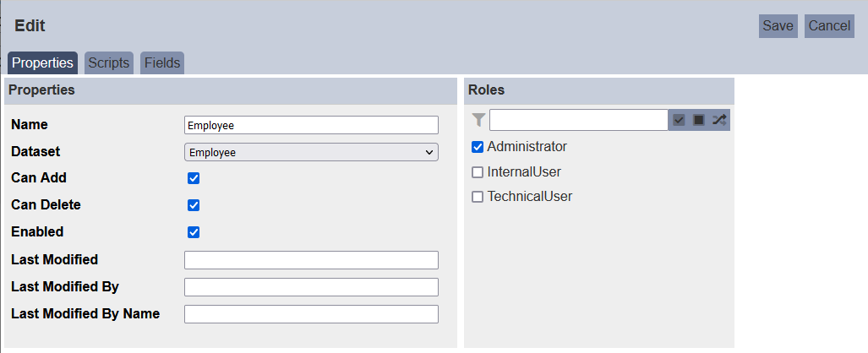Check the TechnicalUser role checkbox
868x353 pixels.
[478, 197]
